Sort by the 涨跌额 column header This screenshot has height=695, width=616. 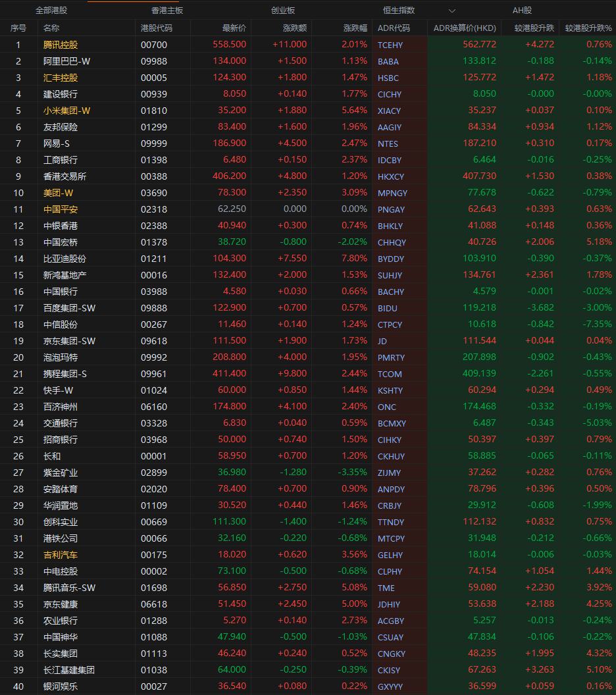pos(295,28)
